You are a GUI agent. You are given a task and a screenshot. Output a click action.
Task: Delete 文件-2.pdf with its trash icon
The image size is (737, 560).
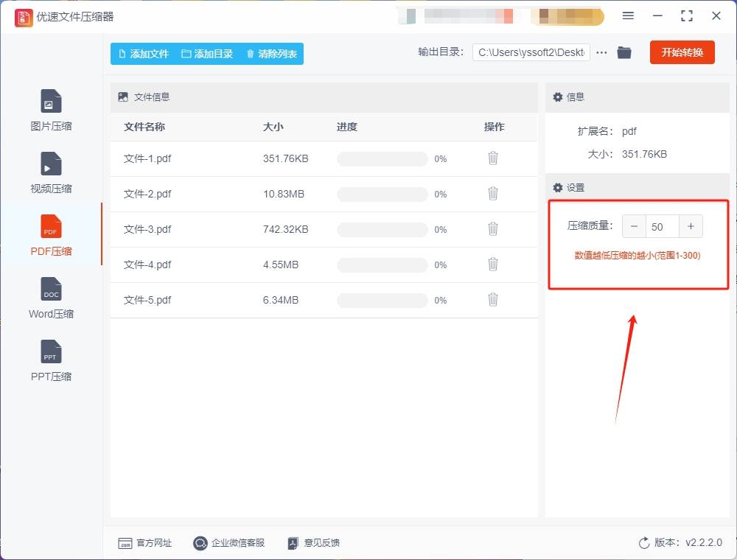492,194
